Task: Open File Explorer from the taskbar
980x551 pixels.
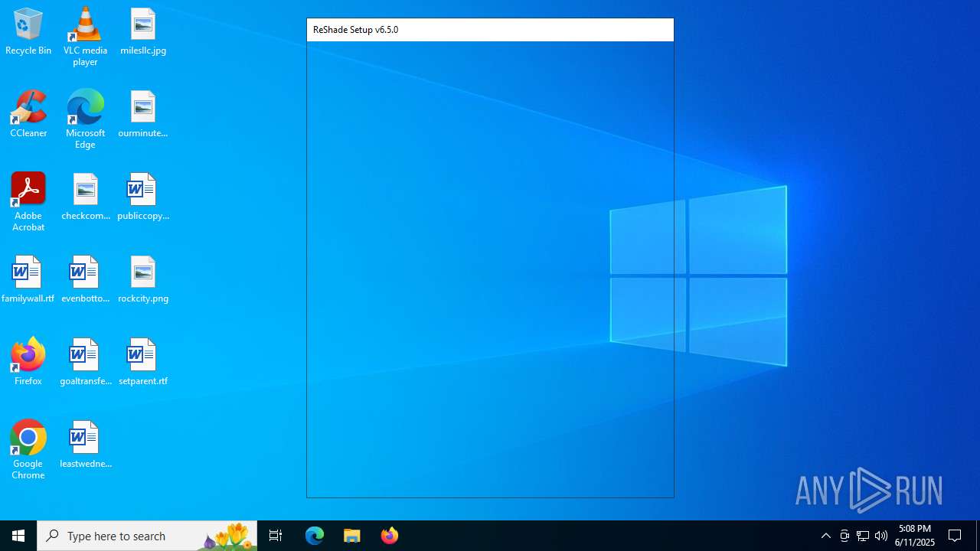Action: (352, 536)
